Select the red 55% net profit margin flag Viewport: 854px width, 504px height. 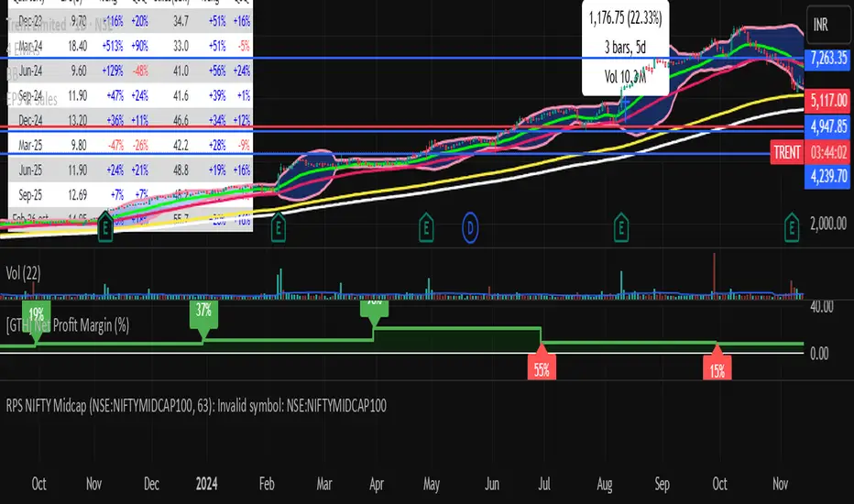pos(542,367)
